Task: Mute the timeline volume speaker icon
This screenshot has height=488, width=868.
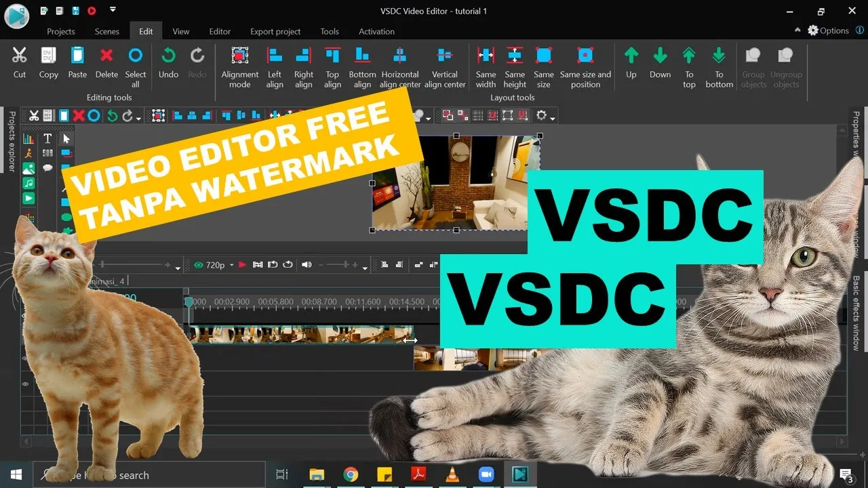Action: click(x=307, y=265)
